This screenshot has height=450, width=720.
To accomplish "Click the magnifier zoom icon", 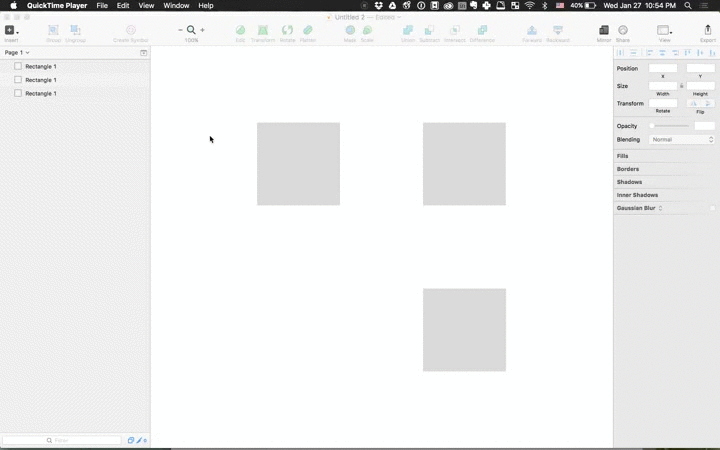I will [191, 30].
